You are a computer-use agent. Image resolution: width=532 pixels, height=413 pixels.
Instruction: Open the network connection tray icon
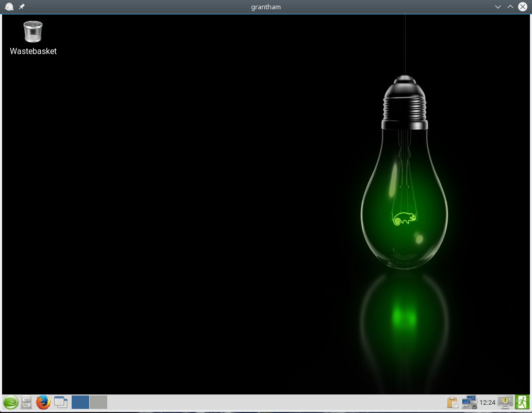(x=469, y=403)
